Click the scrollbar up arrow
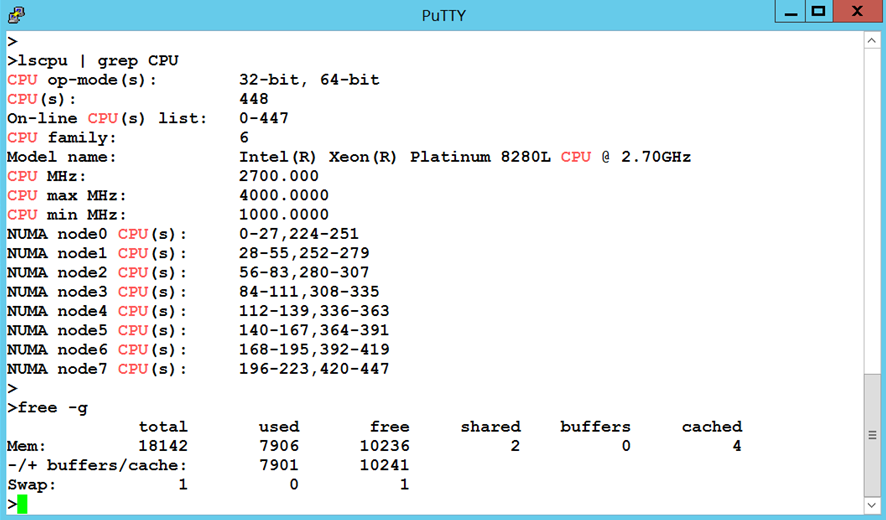Viewport: 886px width, 520px height. (873, 41)
